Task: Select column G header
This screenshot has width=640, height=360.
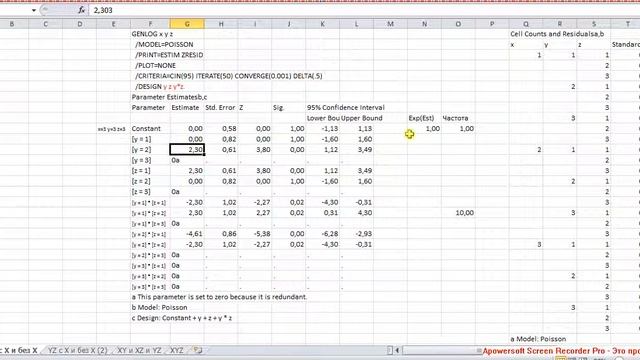Action: [x=187, y=24]
